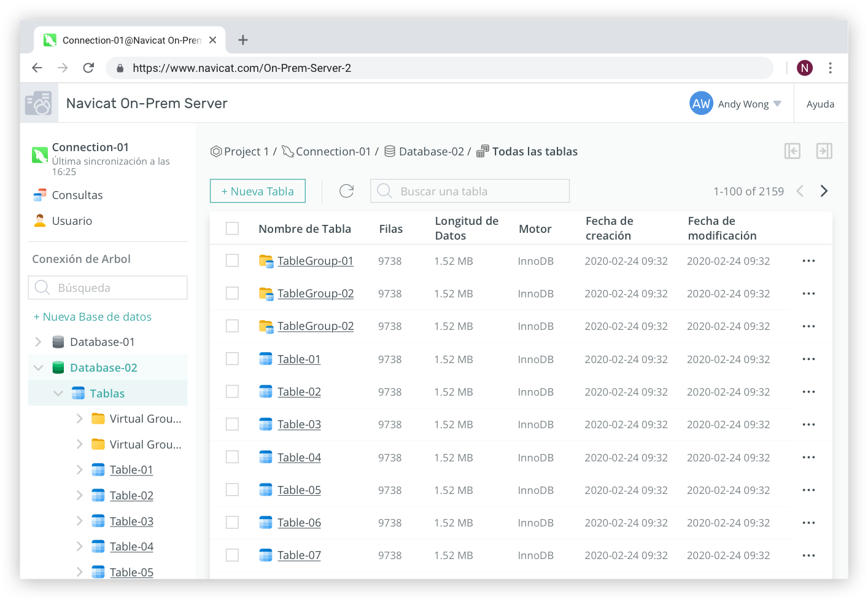Open Table-05 link in main table list
This screenshot has height=599, width=868.
point(299,490)
